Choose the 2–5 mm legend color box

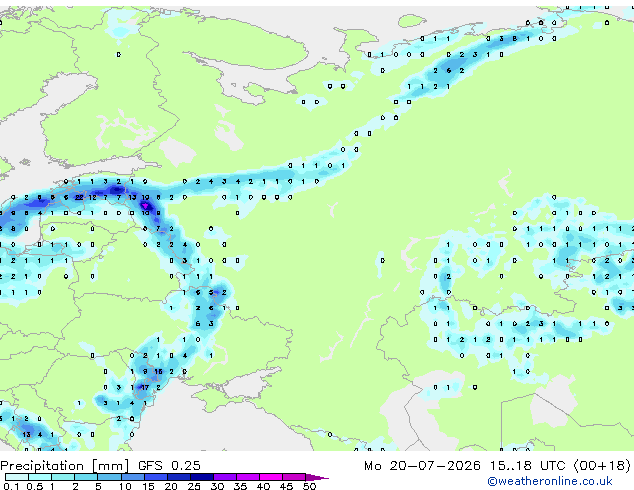(x=86, y=477)
